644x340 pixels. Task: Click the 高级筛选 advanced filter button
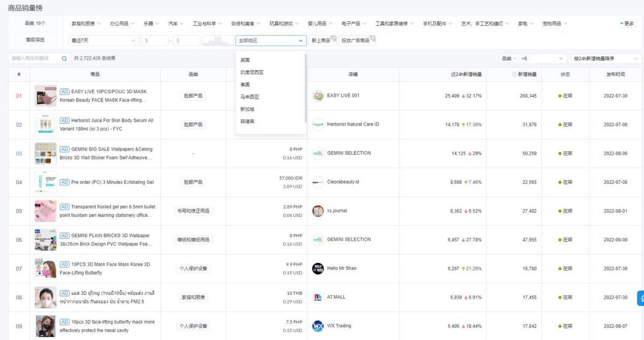point(35,40)
